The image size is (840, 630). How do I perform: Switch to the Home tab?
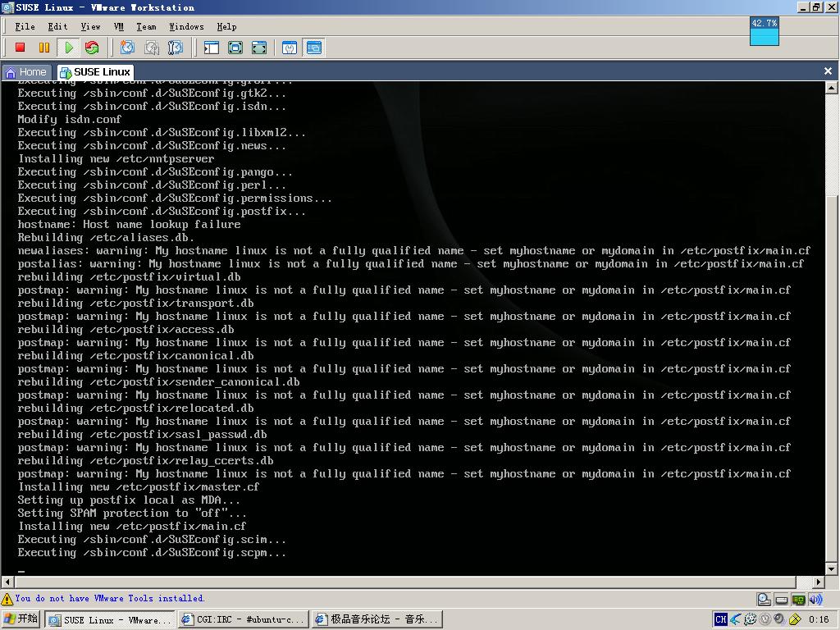click(25, 72)
